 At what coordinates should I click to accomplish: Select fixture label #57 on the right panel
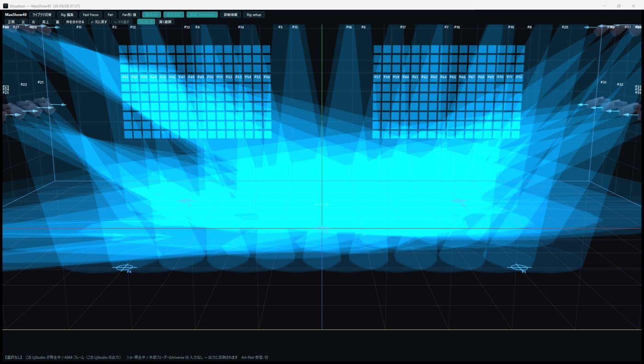coord(377,77)
